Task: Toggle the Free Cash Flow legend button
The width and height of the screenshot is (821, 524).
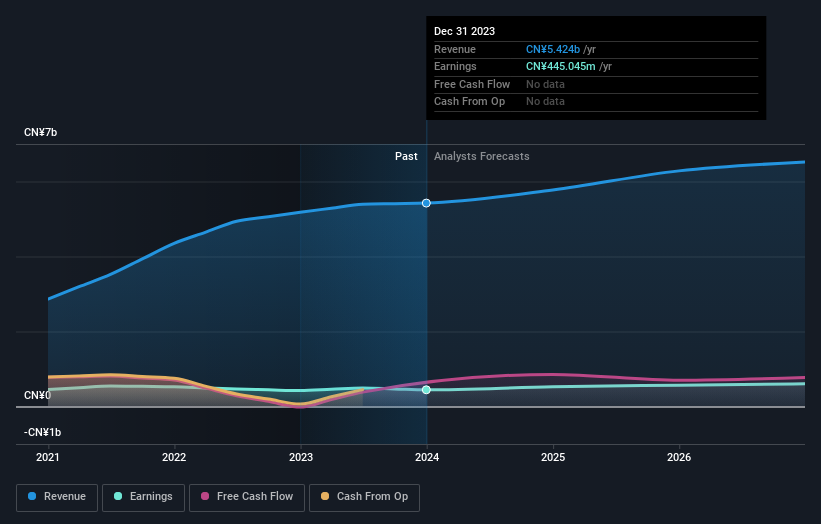Action: click(247, 497)
